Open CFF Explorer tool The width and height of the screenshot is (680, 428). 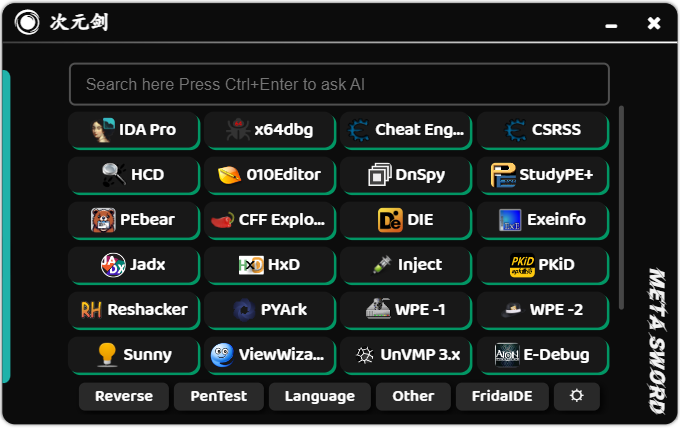[x=270, y=220]
